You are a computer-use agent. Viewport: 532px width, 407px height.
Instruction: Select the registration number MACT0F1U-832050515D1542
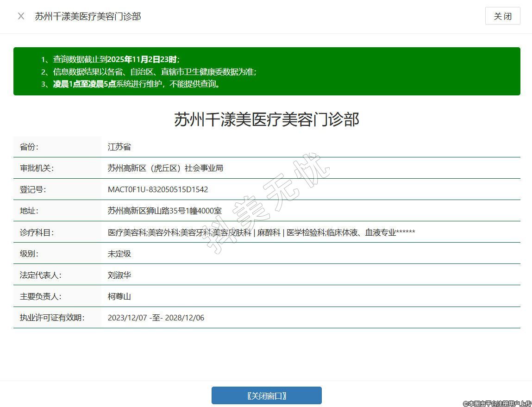point(158,189)
